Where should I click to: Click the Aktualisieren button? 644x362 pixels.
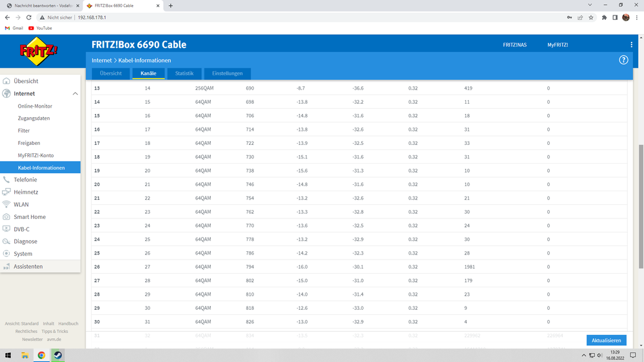point(606,340)
